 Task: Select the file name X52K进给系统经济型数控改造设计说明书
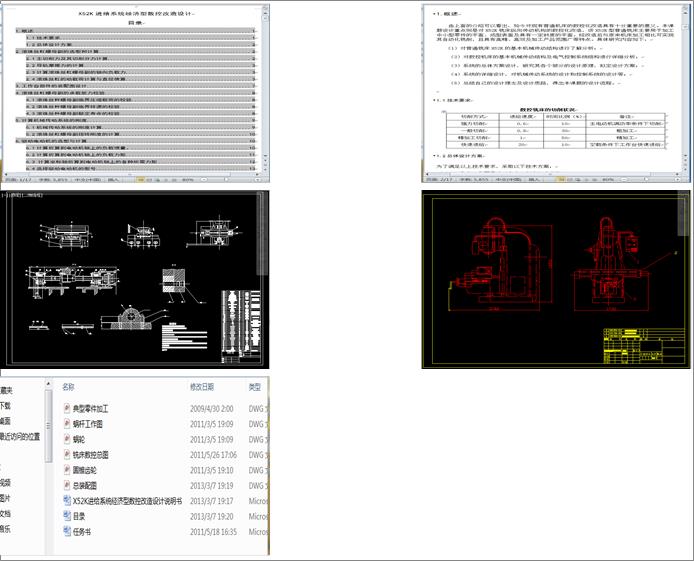[x=127, y=501]
